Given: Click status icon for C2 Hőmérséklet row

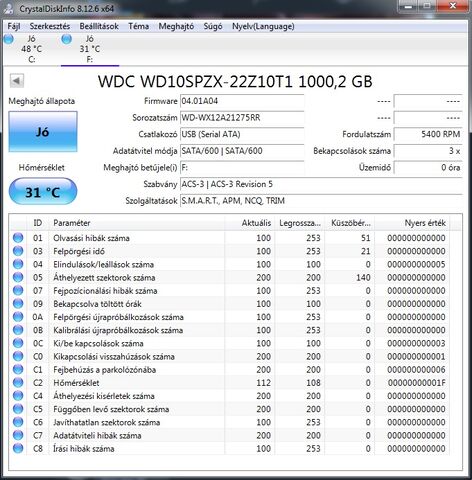Looking at the screenshot, I should 18,382.
